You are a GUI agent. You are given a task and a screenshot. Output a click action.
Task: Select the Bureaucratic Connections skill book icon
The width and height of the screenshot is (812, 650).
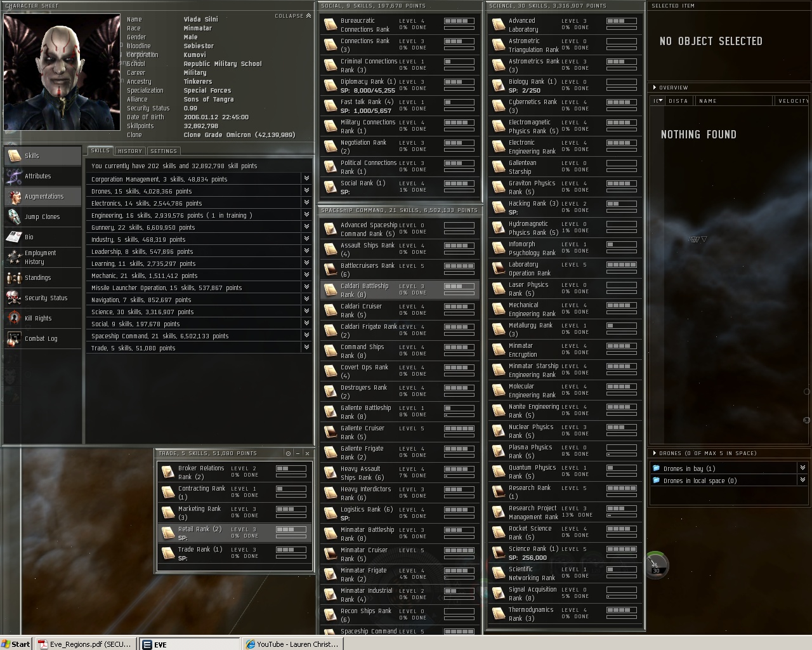(330, 25)
